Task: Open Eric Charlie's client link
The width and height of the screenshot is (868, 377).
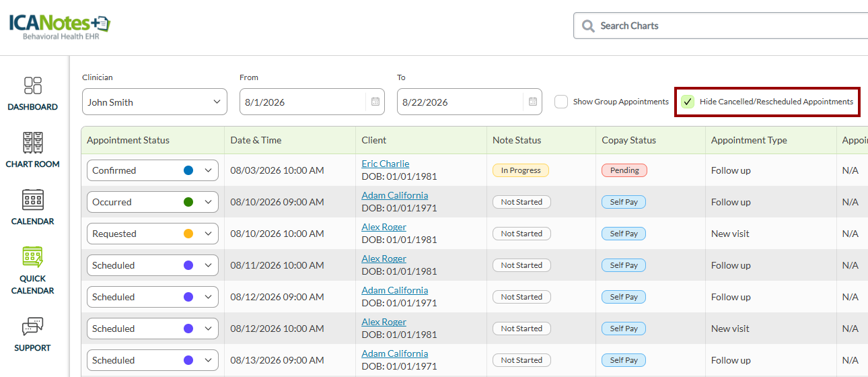Action: point(386,164)
